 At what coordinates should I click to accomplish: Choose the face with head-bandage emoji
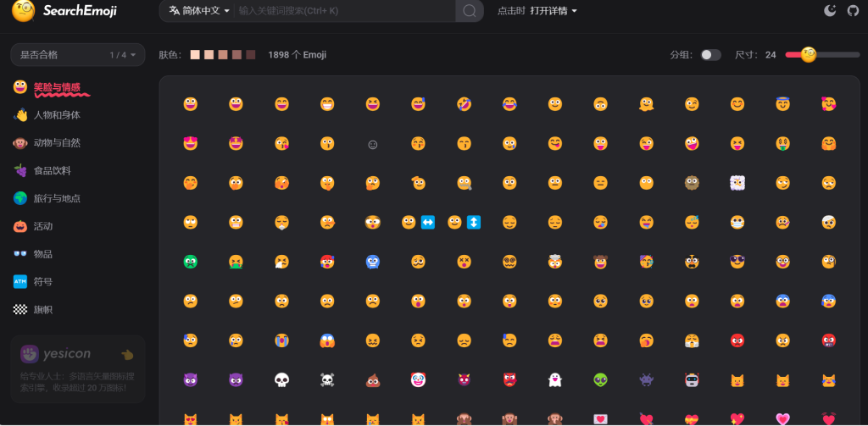(x=829, y=223)
